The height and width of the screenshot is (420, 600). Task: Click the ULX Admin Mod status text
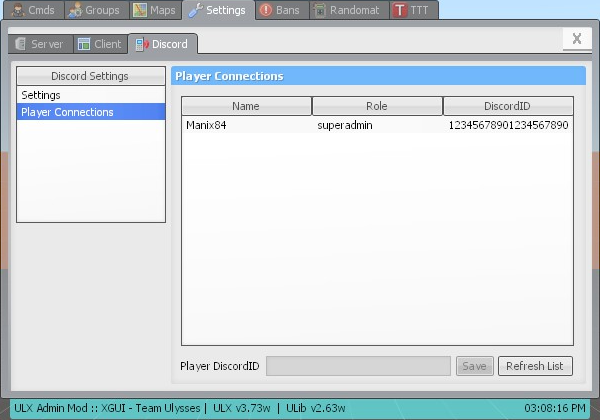point(107,408)
